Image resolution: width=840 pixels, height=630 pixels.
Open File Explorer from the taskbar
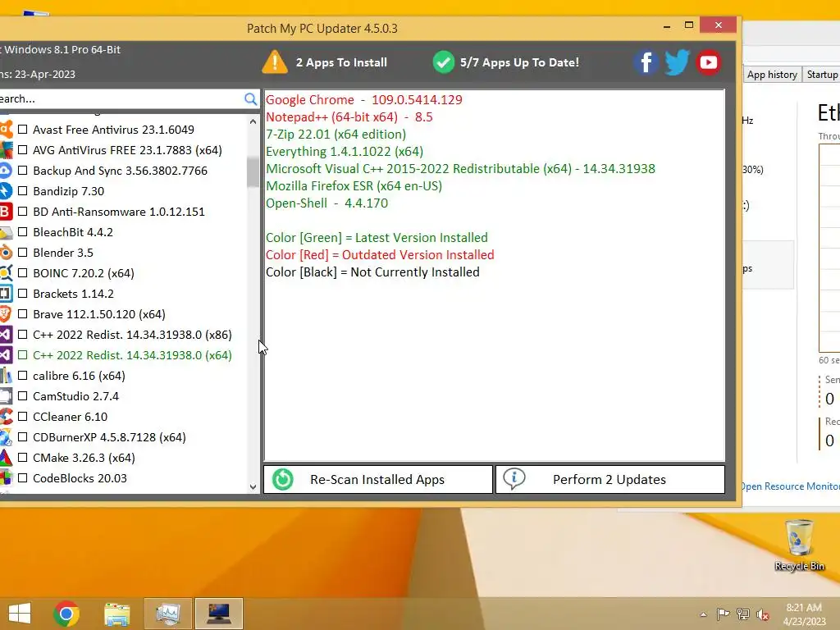click(x=116, y=614)
